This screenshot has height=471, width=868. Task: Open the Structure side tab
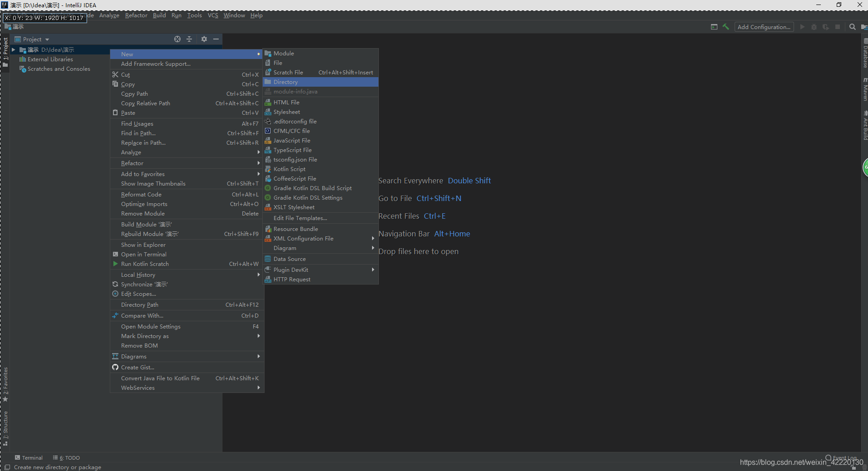[5, 429]
